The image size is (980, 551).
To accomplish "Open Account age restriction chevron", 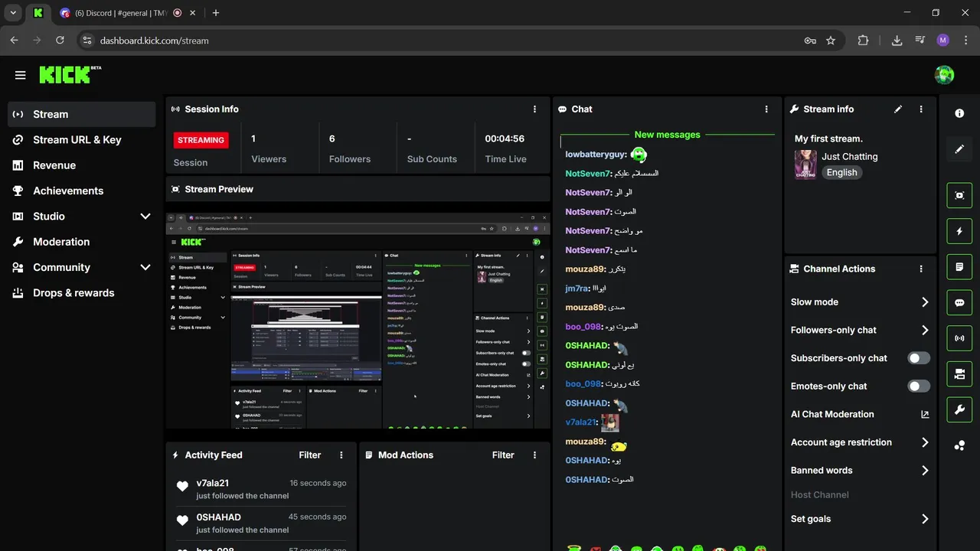I will coord(925,442).
